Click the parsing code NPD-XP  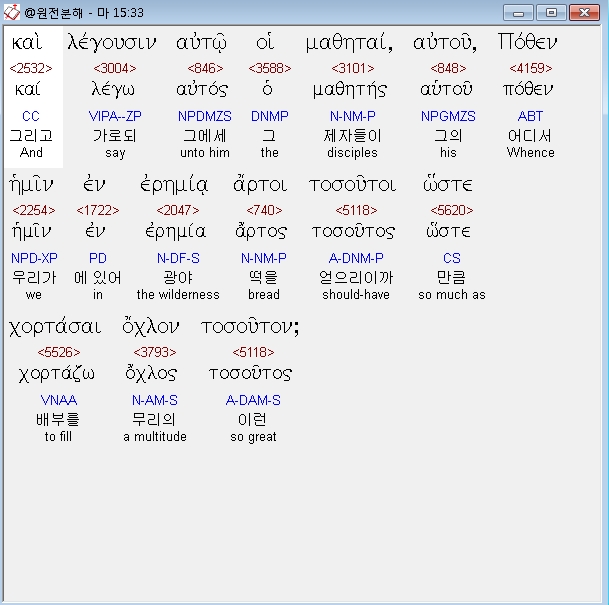pos(34,258)
